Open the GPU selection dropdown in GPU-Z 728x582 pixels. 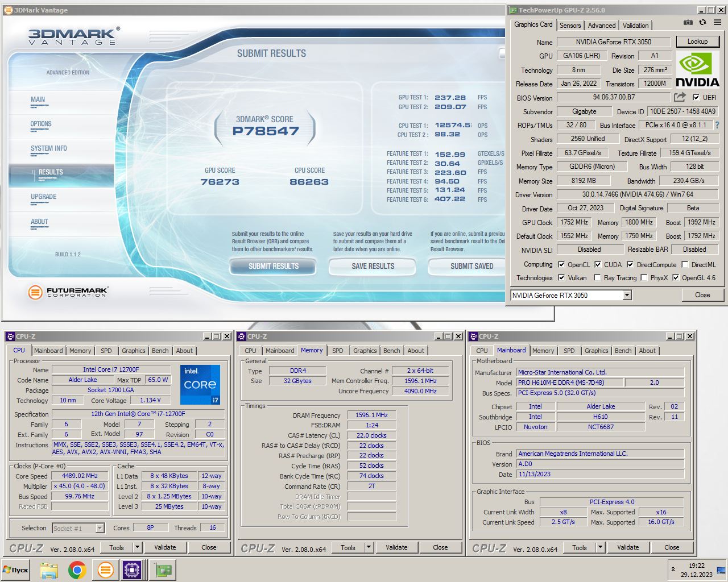627,295
